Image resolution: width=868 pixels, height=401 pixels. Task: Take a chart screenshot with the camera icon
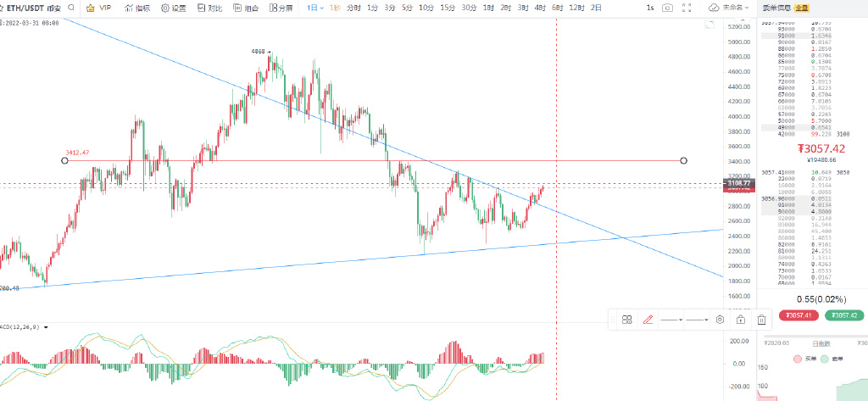668,8
